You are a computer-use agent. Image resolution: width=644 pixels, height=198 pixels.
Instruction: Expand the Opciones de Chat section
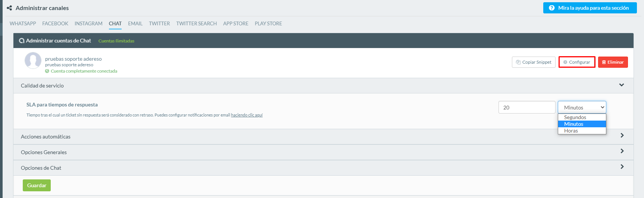coord(323,168)
